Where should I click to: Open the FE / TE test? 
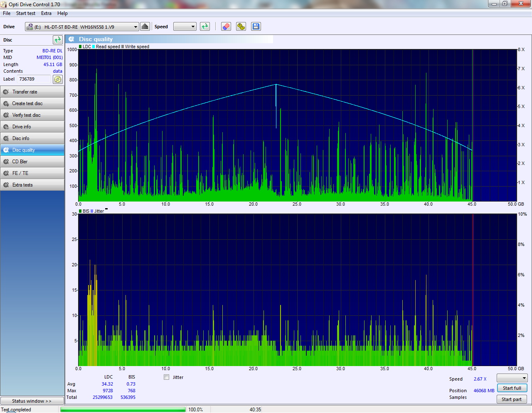[32, 173]
